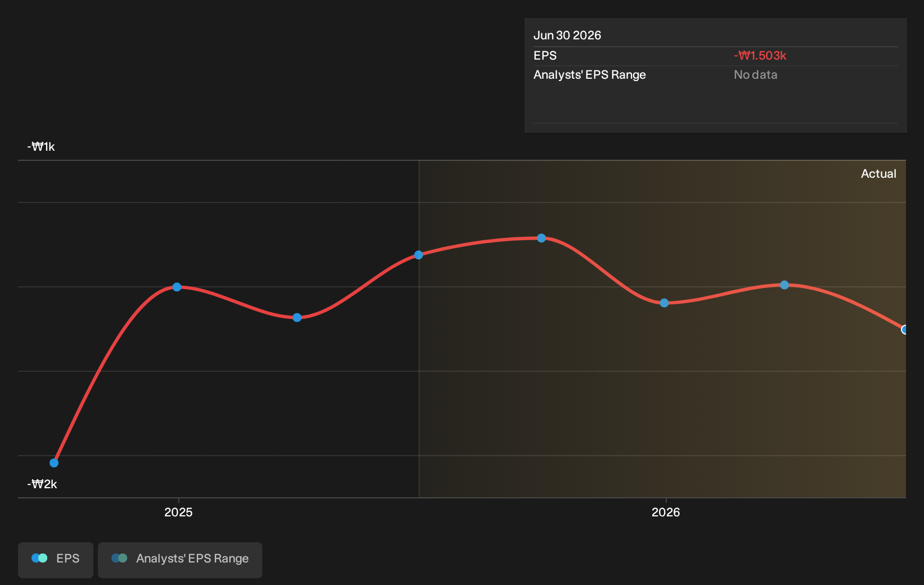Select the EPS data point above the 2026 label
This screenshot has width=924, height=585.
pyautogui.click(x=664, y=303)
